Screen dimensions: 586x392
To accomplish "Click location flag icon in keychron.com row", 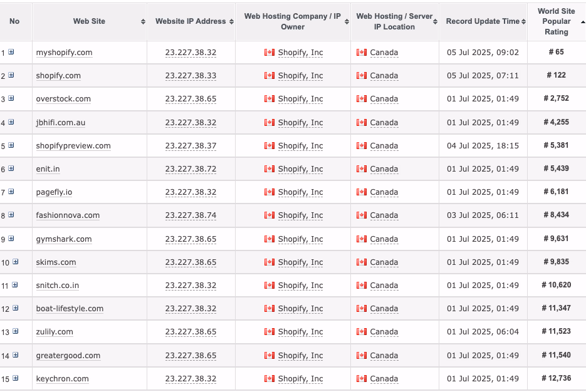I will [x=362, y=379].
